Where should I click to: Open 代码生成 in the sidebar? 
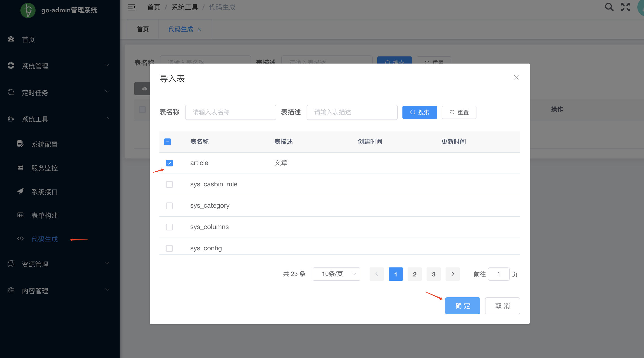(45, 239)
